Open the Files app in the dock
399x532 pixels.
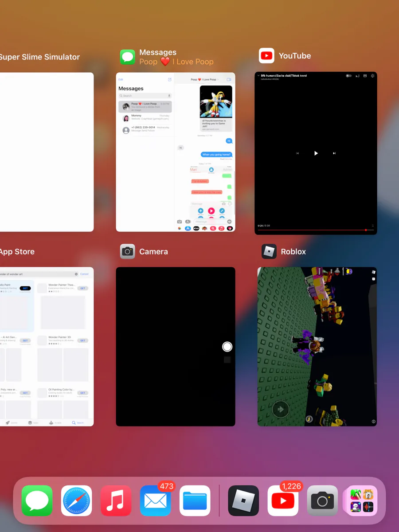pos(195,501)
